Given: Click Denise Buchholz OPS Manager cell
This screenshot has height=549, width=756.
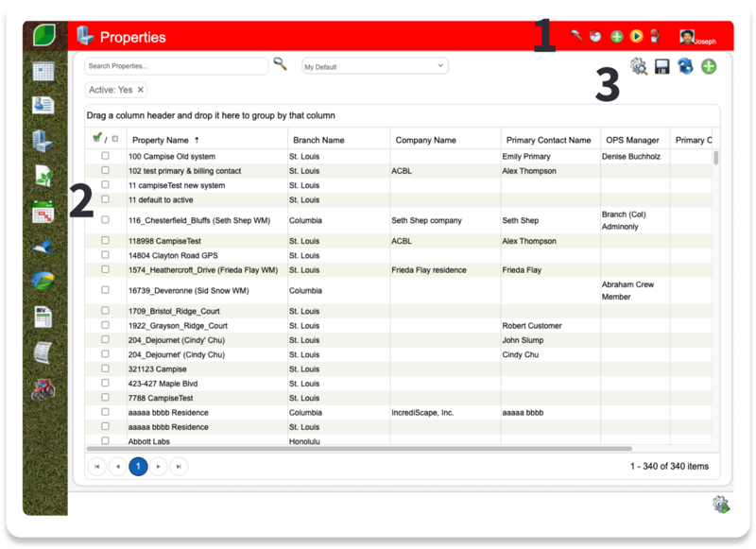Looking at the screenshot, I should 631,156.
